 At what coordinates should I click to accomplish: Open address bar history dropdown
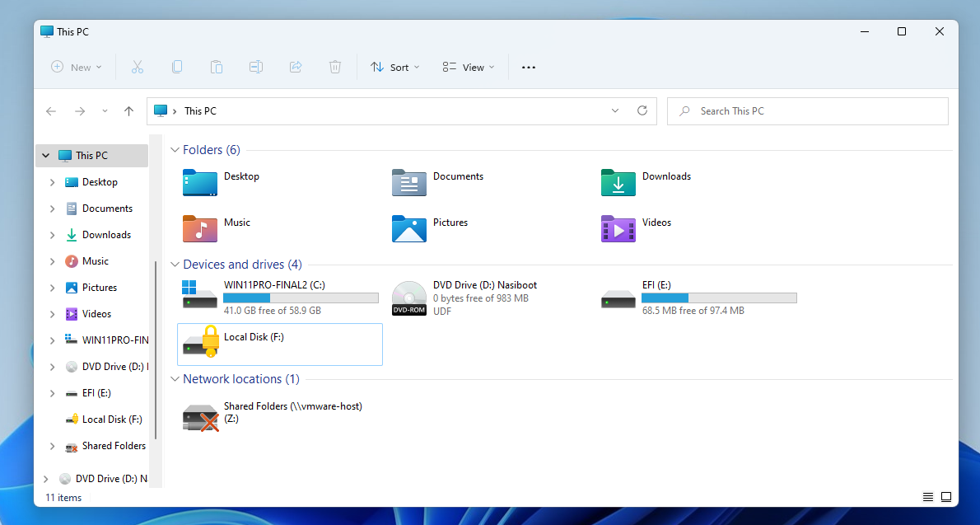click(x=615, y=110)
